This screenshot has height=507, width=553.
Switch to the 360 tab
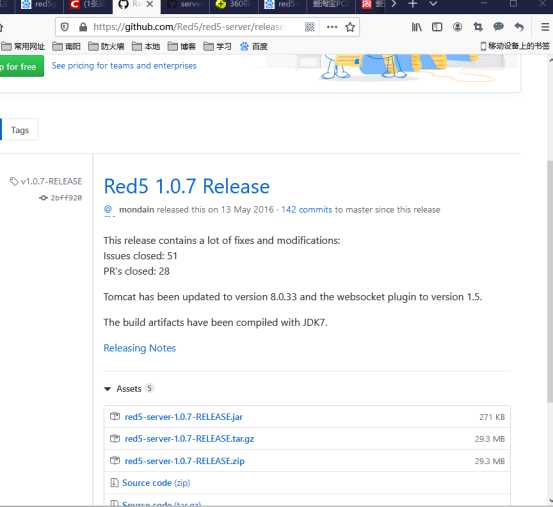pyautogui.click(x=233, y=5)
